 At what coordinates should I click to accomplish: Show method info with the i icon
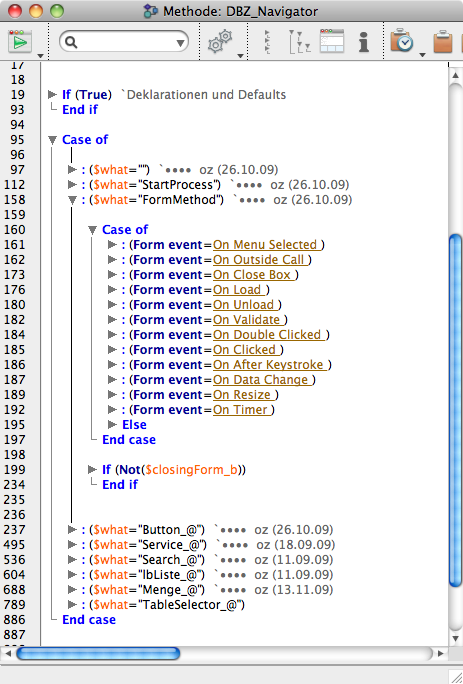pos(364,42)
